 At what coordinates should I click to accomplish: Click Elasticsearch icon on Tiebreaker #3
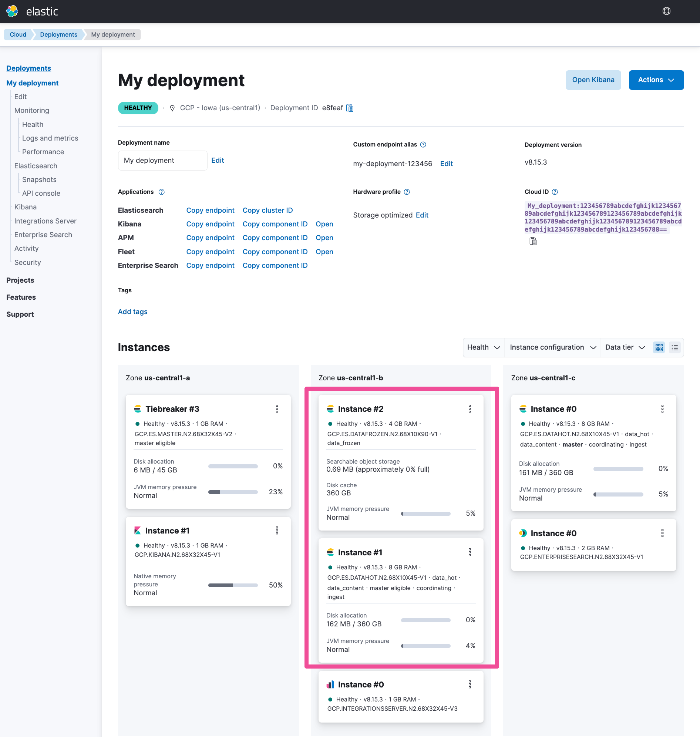tap(137, 408)
